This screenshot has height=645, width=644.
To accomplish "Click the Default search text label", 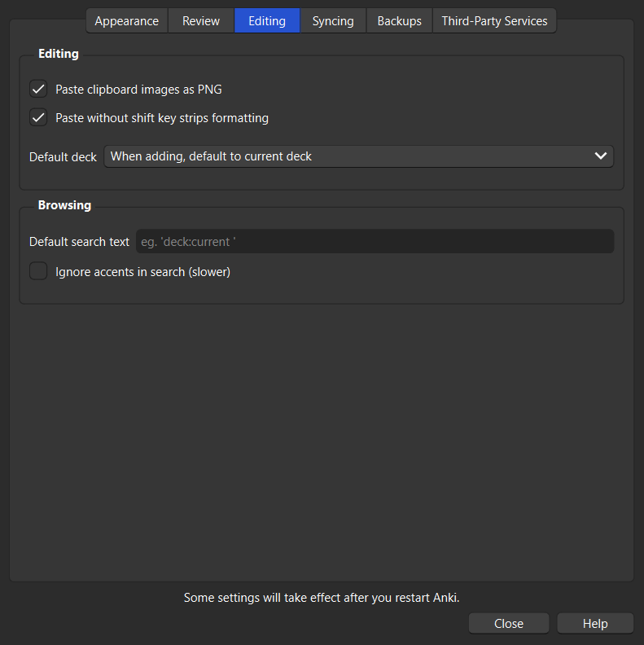I will (x=79, y=242).
